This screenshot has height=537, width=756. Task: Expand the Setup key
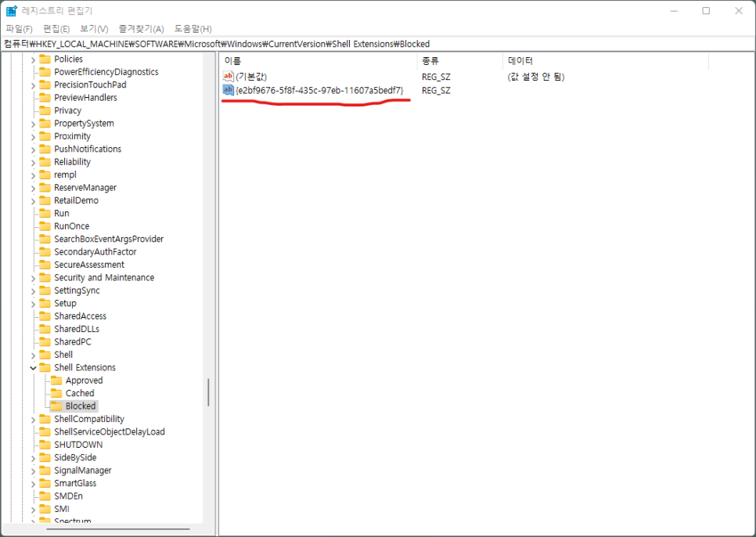[x=34, y=304]
